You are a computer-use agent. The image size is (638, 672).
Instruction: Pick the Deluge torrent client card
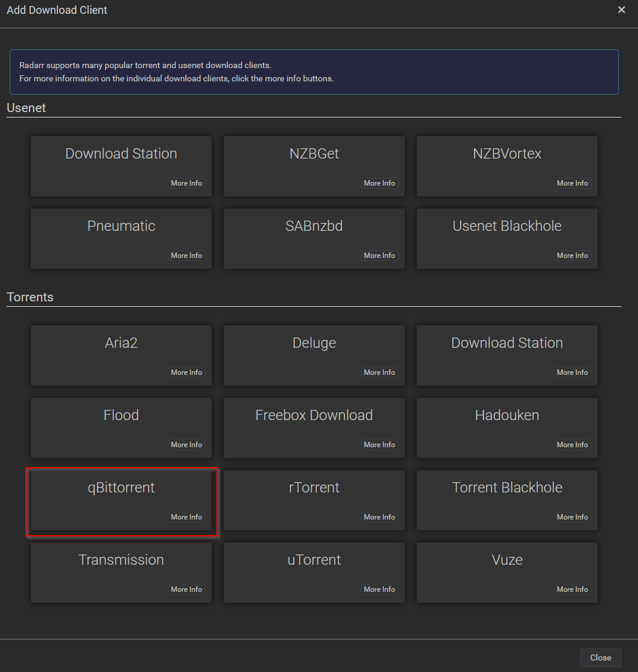click(x=314, y=349)
